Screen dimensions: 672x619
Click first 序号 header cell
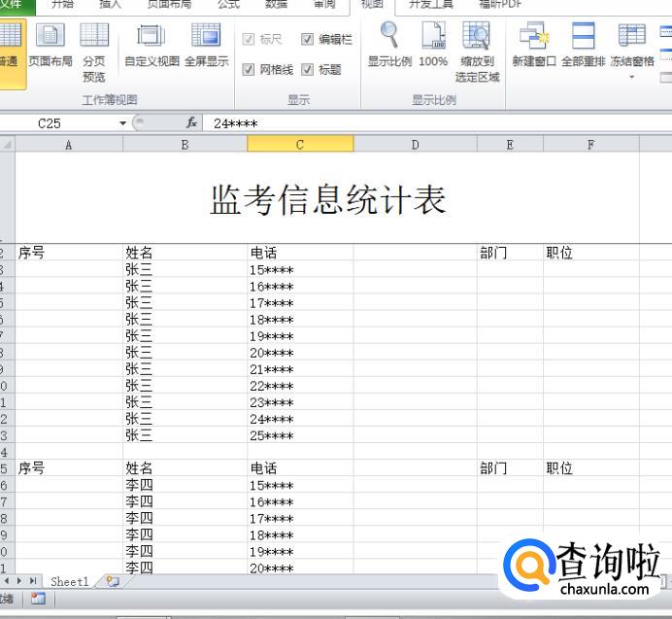click(69, 253)
